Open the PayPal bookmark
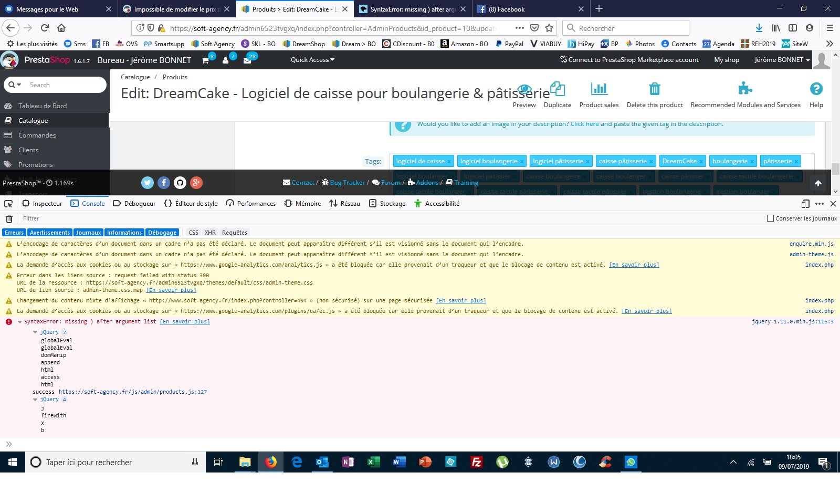The image size is (840, 504). coord(509,44)
